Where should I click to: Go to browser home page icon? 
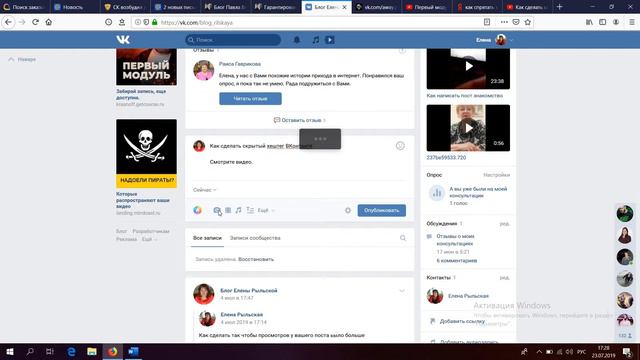click(49, 22)
